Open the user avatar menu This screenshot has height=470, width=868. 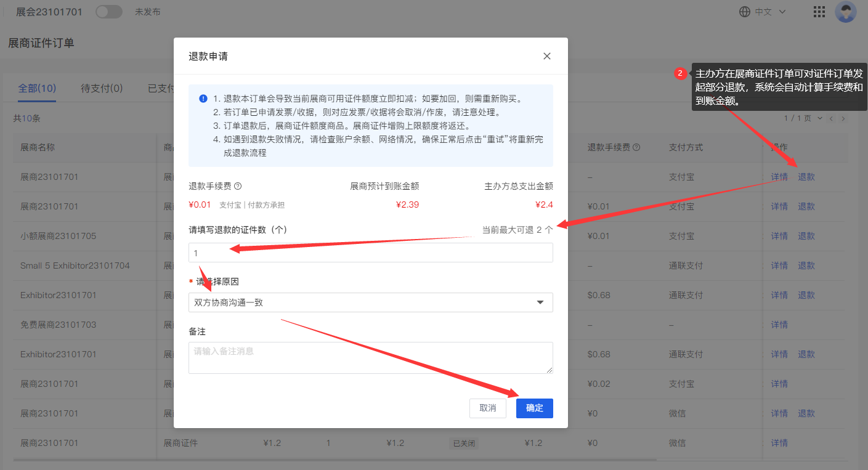click(846, 11)
